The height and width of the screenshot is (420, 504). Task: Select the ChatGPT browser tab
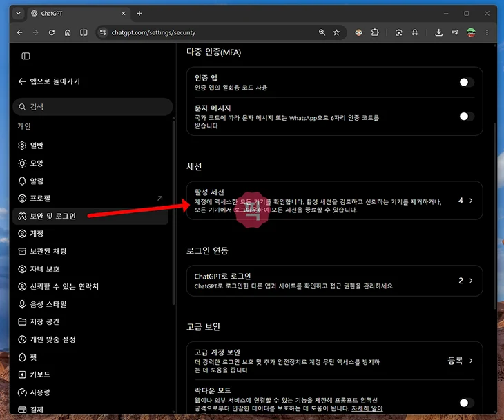coord(78,14)
